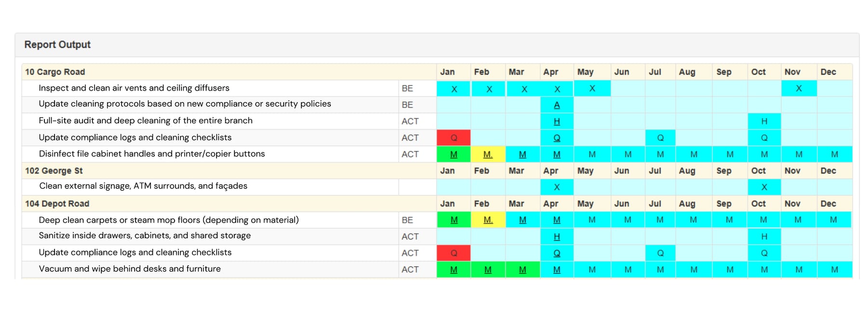Open March M link for Vacuum and wipe behind desks
Image resolution: width=868 pixels, height=310 pixels.
coord(522,270)
